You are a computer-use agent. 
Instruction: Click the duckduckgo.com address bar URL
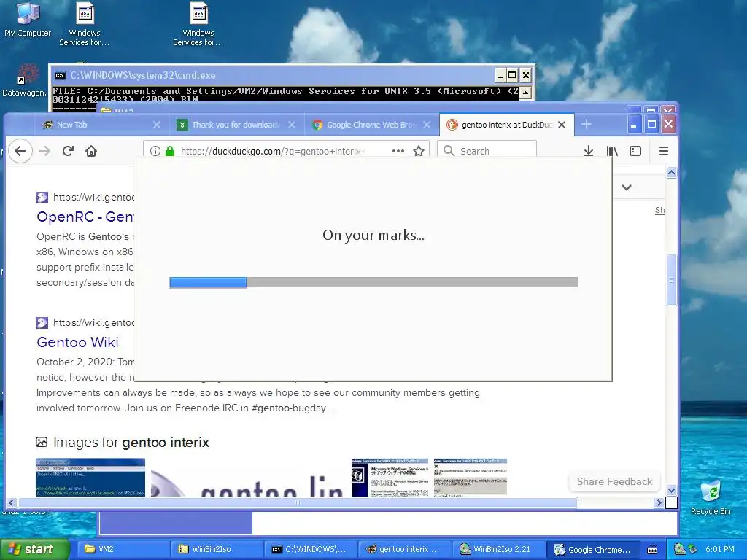[x=273, y=151]
